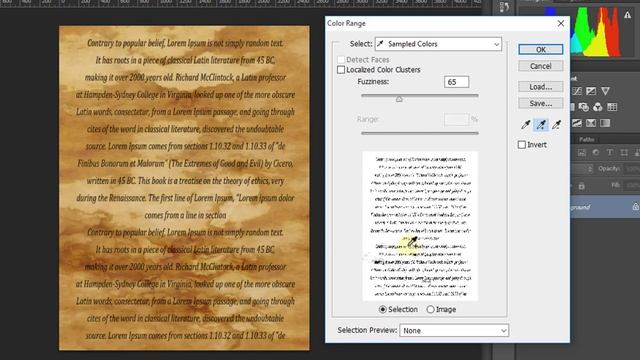
Task: Filter layers by adjustment layers
Action: coord(596,153)
